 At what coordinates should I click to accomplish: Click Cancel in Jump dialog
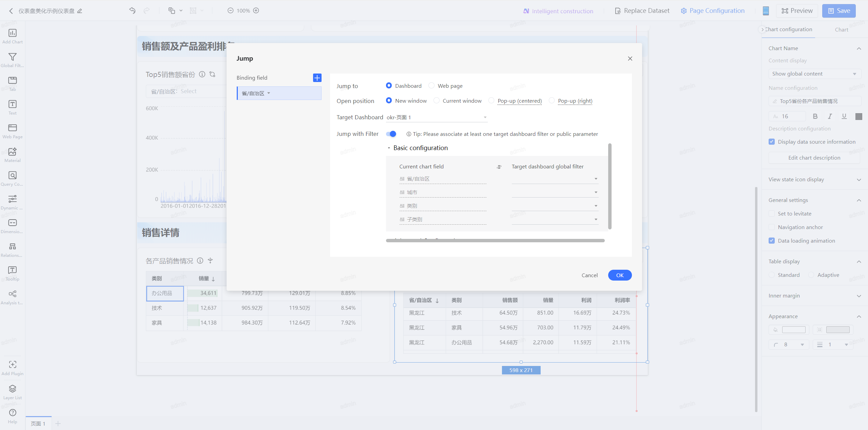click(590, 275)
